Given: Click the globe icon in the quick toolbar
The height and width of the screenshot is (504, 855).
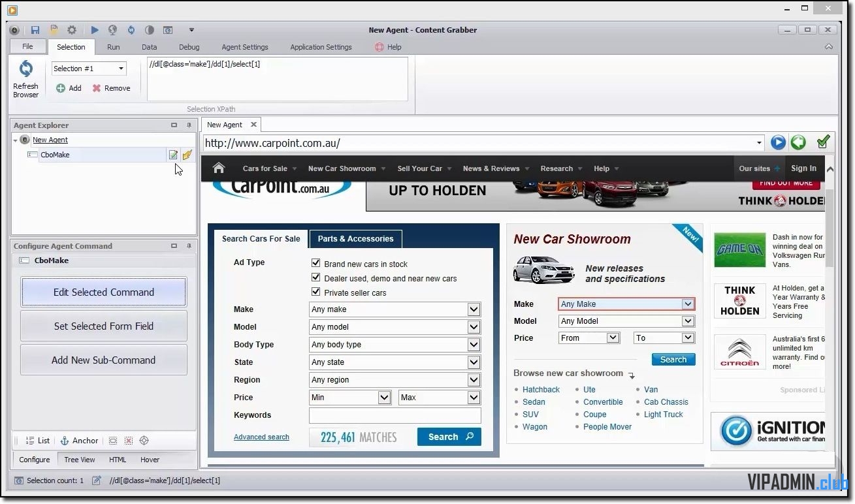Looking at the screenshot, I should pos(112,30).
